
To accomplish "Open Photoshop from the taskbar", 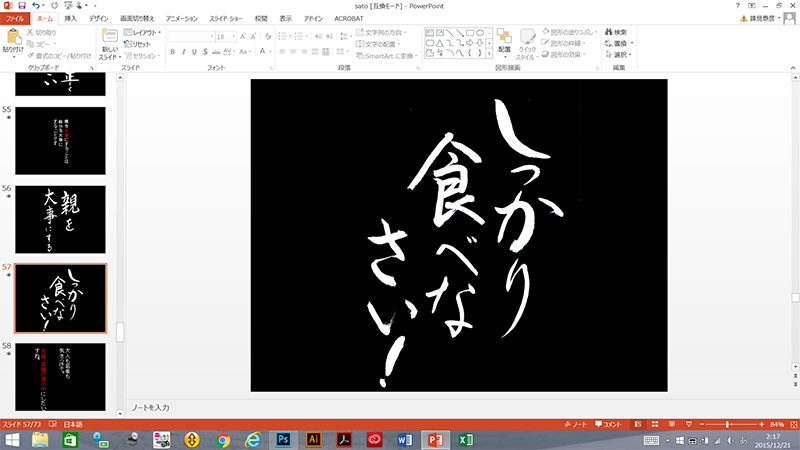I will (283, 440).
